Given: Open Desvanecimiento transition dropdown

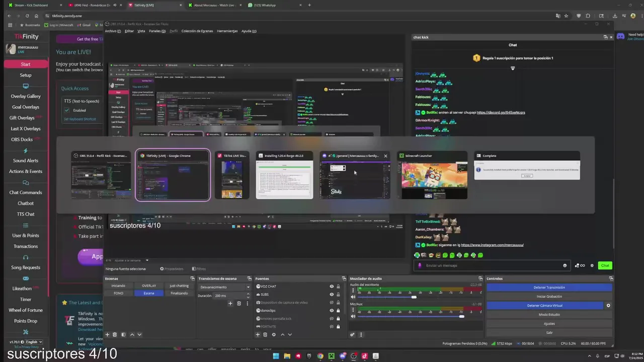Looking at the screenshot, I should click(x=224, y=287).
